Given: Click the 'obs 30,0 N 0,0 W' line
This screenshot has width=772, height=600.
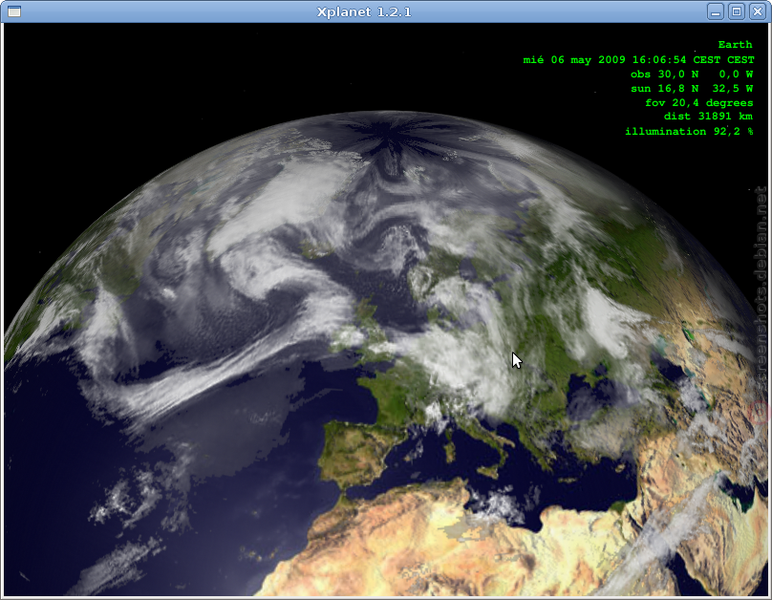Looking at the screenshot, I should (691, 74).
